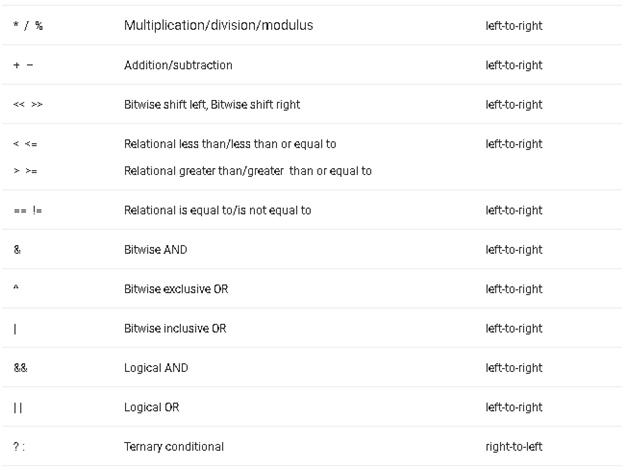Select "Relational greater than/greater than or equal to"
Screen dimensions: 628x470
point(248,171)
